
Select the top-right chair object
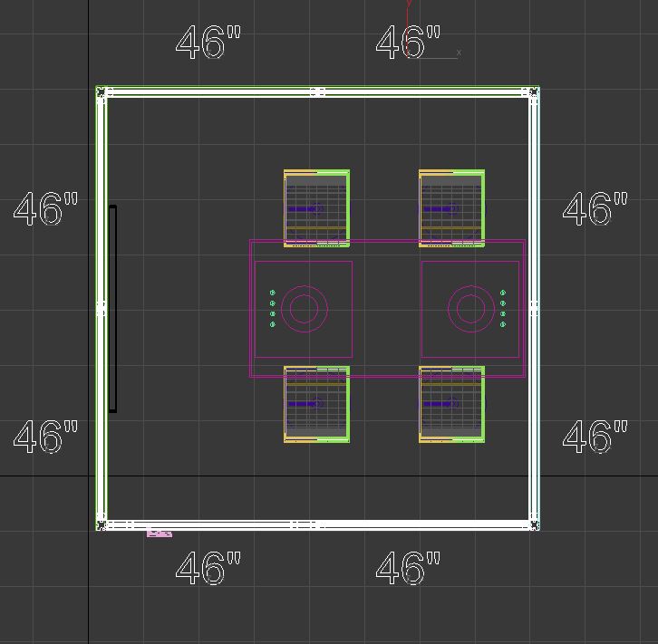451,206
